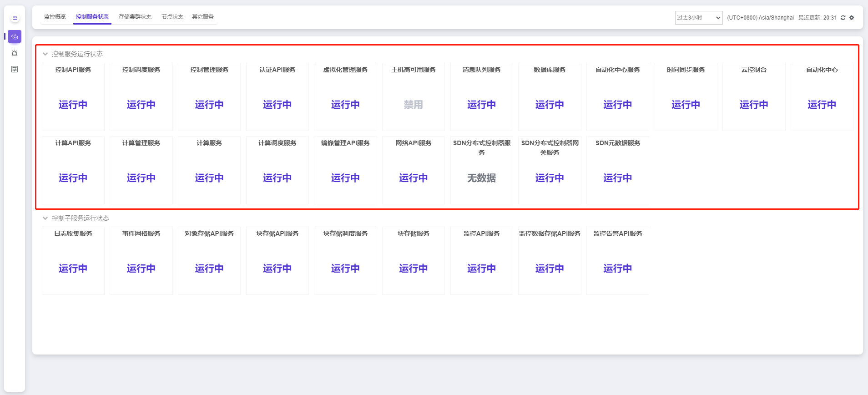Click the 主机高可用服务 disabled status card

tap(413, 97)
